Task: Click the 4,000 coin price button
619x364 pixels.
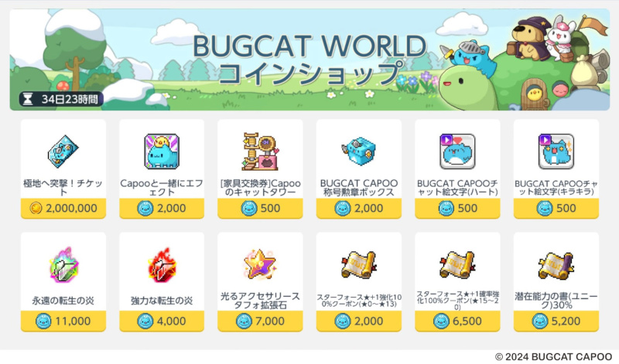Action: [162, 321]
